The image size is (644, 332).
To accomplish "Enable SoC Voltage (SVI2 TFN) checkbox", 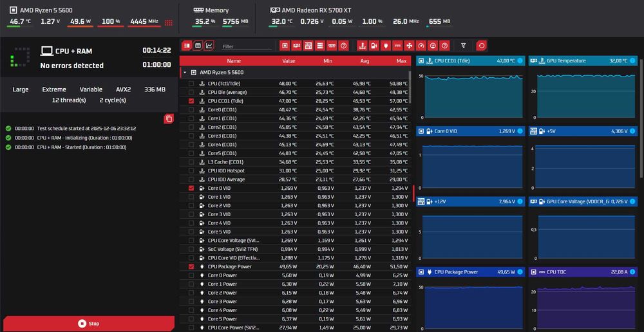I will 191,249.
